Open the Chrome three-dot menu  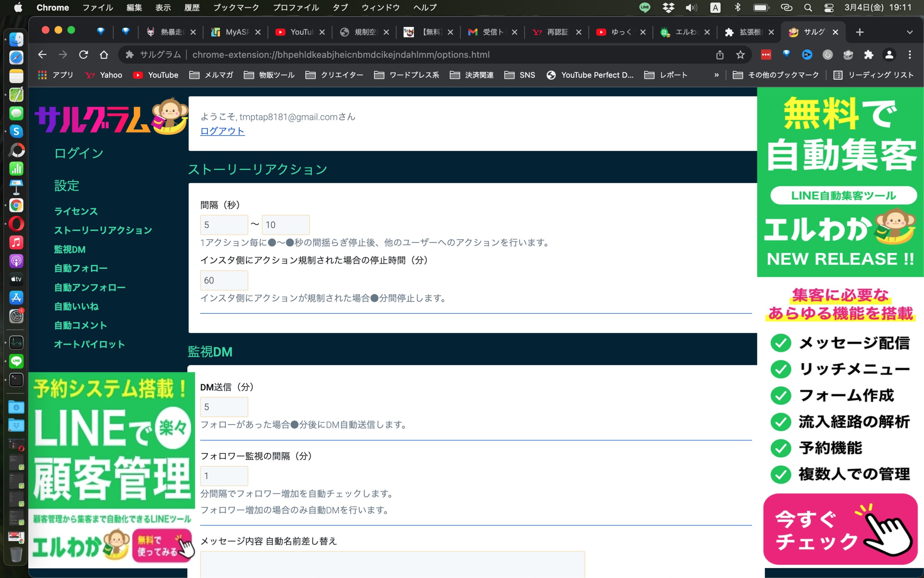point(910,55)
